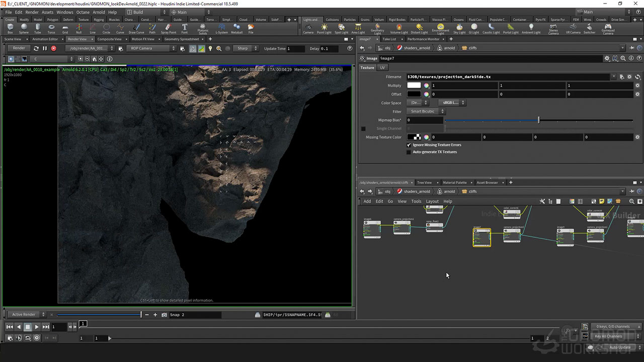Image resolution: width=644 pixels, height=362 pixels.
Task: Select the L-System shelf tool
Action: pos(221,29)
